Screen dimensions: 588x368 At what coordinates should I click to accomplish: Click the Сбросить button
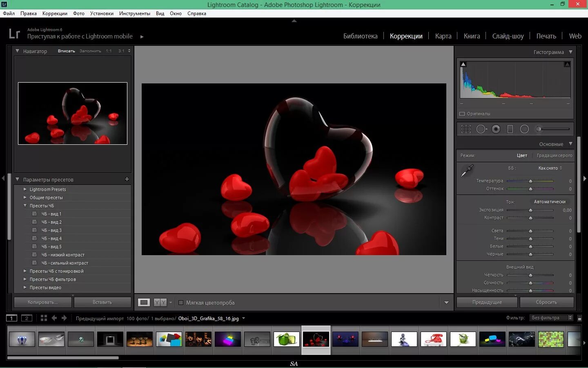(546, 302)
